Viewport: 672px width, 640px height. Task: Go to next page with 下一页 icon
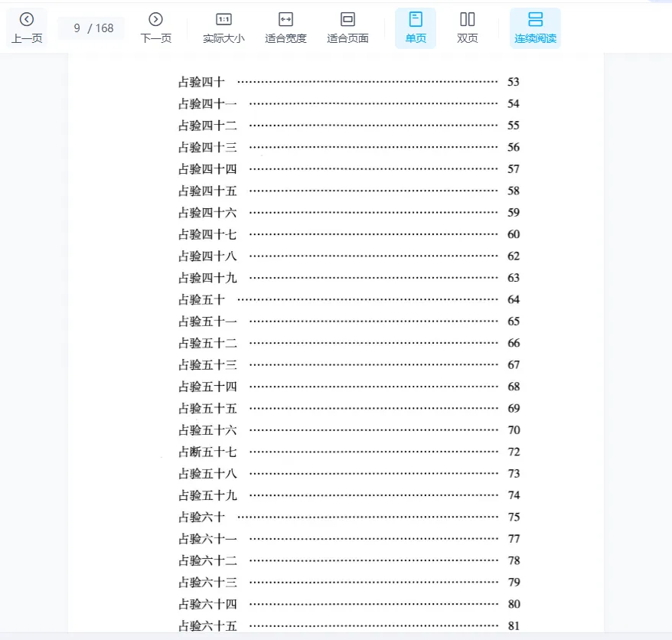156,28
